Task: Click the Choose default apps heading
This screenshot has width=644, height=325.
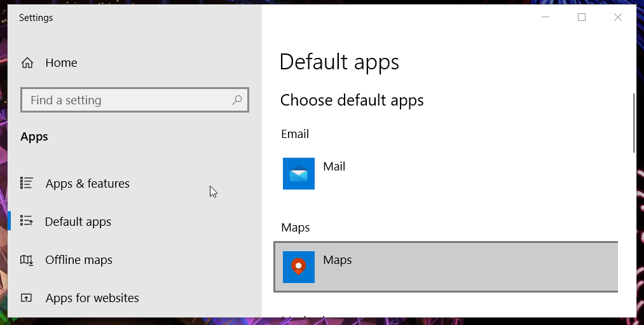Action: point(352,100)
